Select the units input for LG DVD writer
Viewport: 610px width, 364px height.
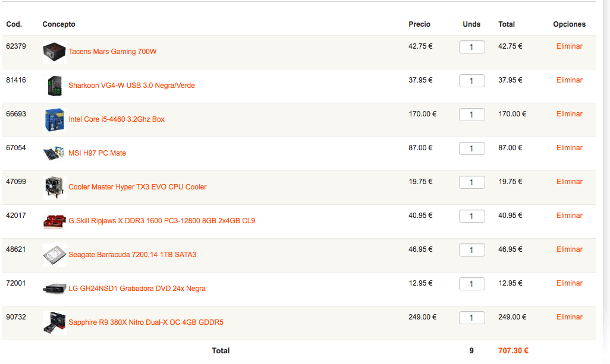472,284
